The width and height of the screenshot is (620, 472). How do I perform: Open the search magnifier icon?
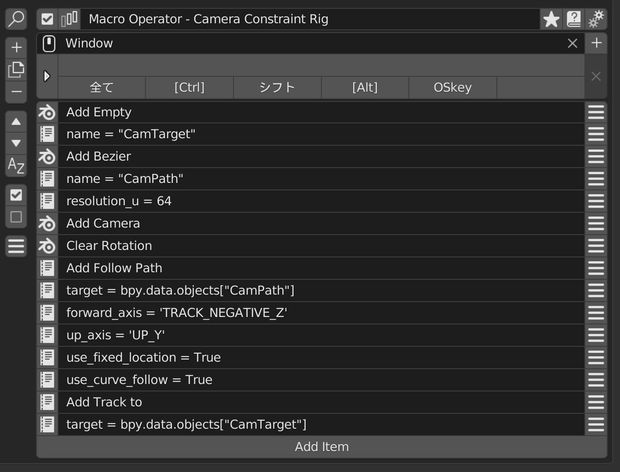[16, 19]
